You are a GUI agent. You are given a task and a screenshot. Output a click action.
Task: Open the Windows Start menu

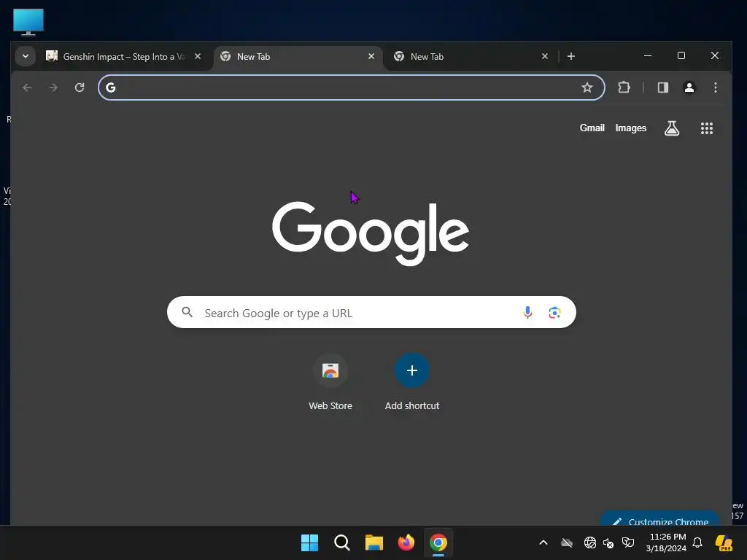[x=309, y=542]
